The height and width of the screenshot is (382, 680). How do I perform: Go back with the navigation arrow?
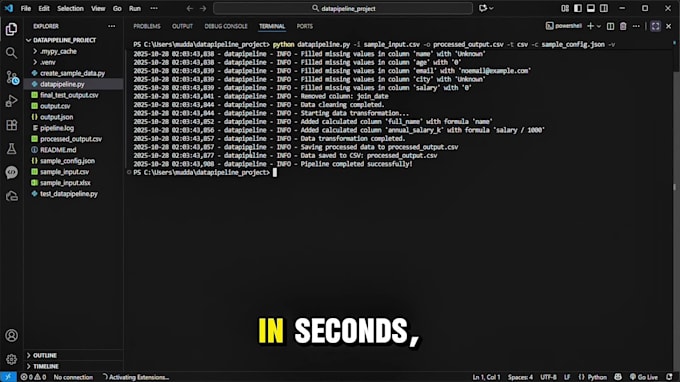(x=190, y=8)
